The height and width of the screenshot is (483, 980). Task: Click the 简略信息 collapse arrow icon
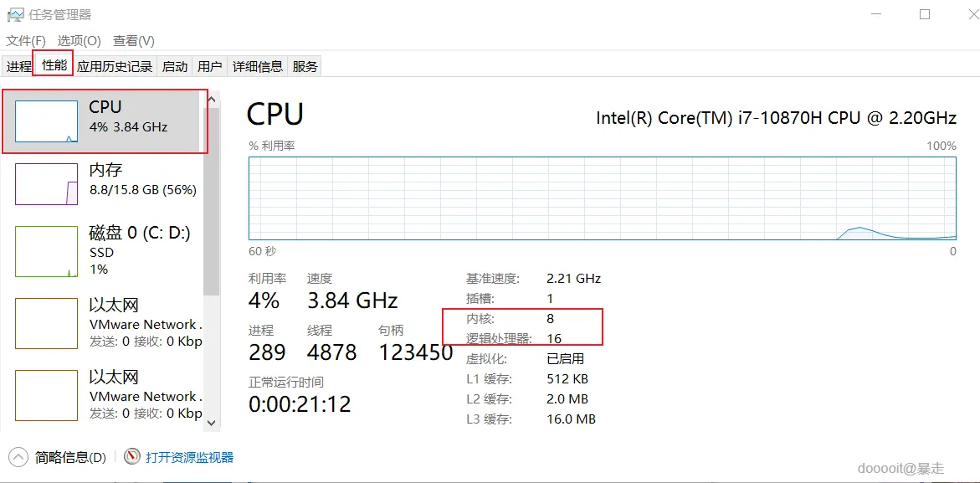tap(18, 457)
